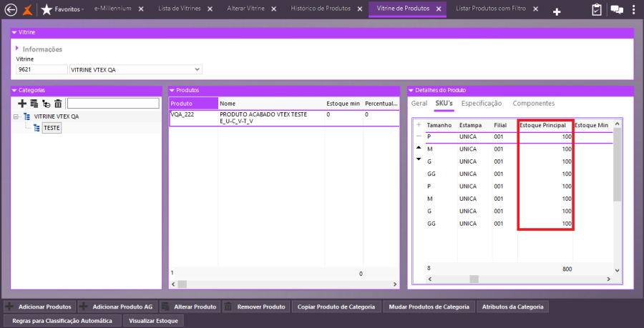Open Regras para Classificação Automática
Screen dimensions: 644x328
click(62, 321)
